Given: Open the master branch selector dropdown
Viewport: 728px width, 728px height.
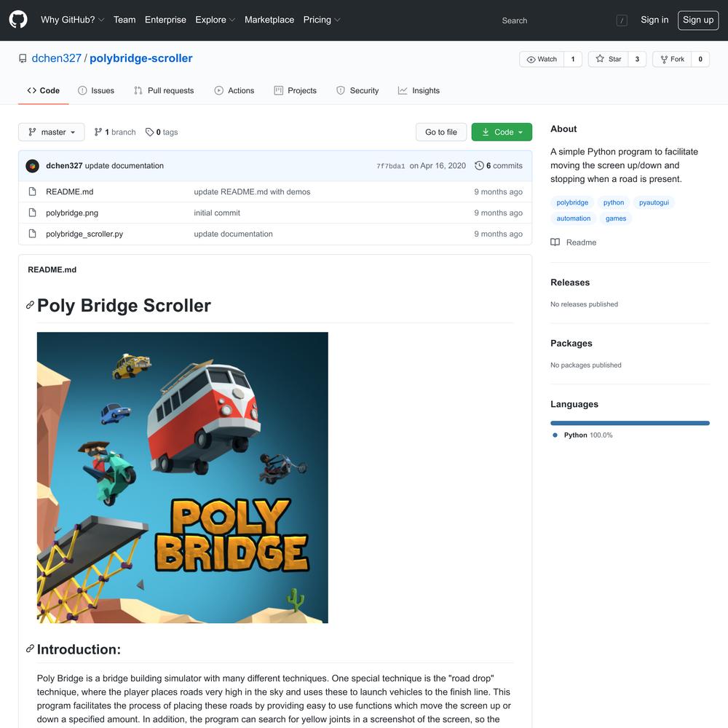Looking at the screenshot, I should point(52,132).
